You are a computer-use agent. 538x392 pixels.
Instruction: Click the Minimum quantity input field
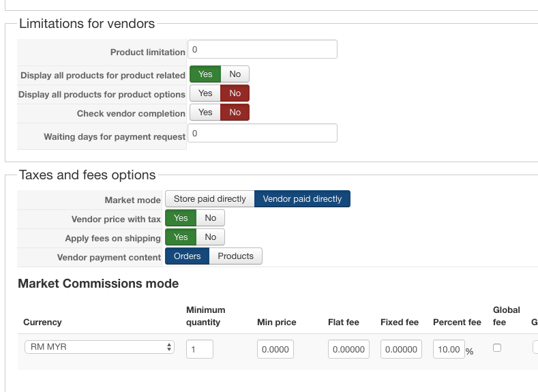199,350
